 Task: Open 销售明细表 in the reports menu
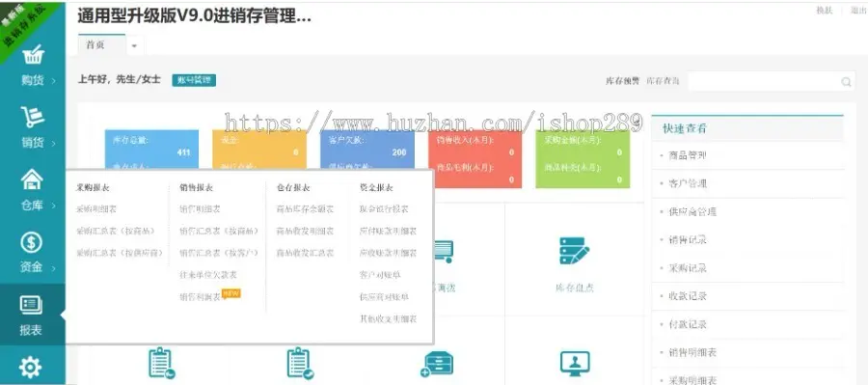coord(200,209)
